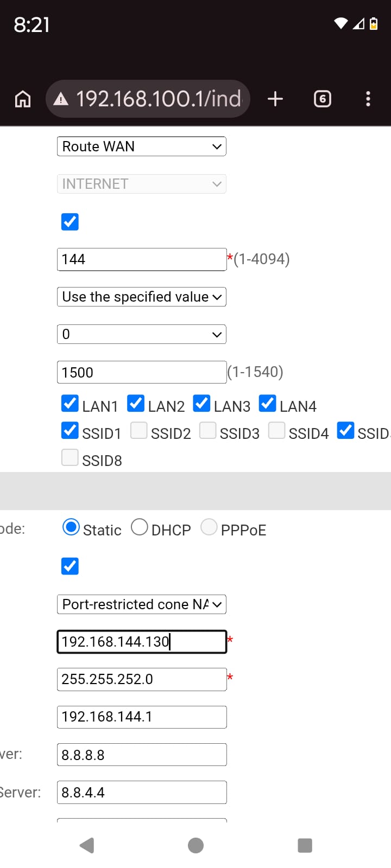
Task: Enable the SSID2 checkbox
Action: point(139,430)
